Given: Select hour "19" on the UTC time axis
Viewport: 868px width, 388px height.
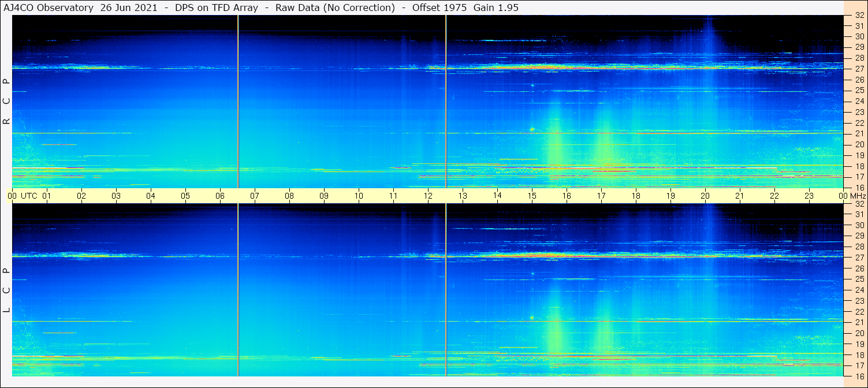Looking at the screenshot, I should tap(670, 196).
